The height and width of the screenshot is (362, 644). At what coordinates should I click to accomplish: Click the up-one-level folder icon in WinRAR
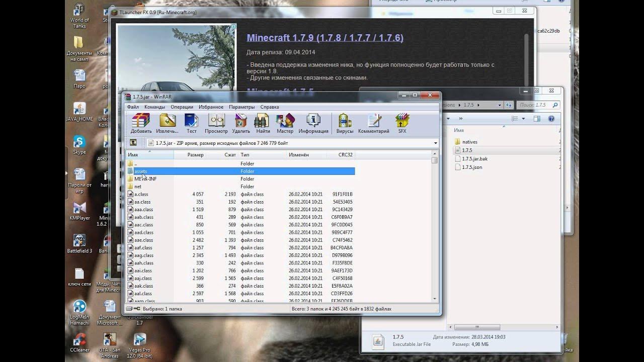click(x=133, y=143)
